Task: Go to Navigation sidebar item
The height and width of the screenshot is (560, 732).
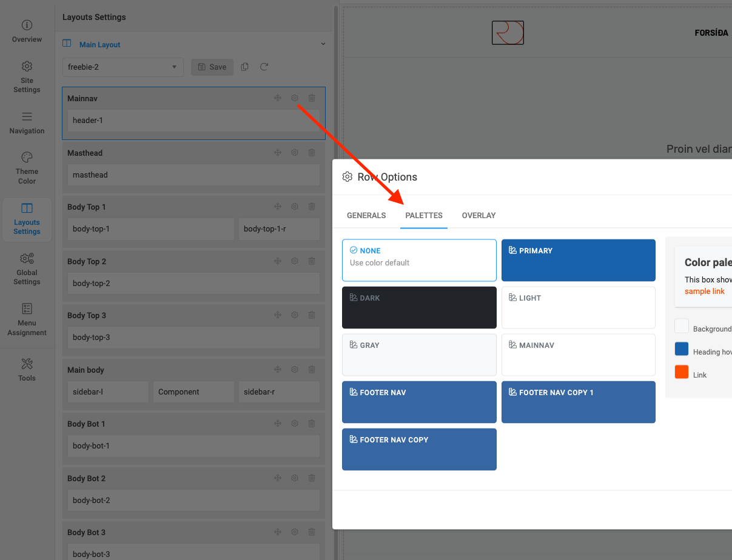Action: [27, 123]
